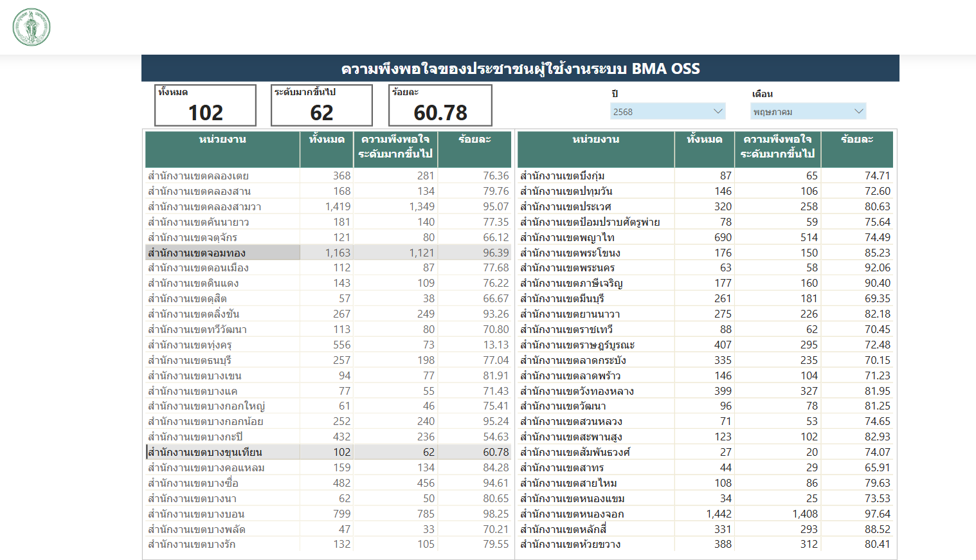Select row สำนักงานเขตบางกะปิ
The height and width of the screenshot is (560, 976).
329,437
